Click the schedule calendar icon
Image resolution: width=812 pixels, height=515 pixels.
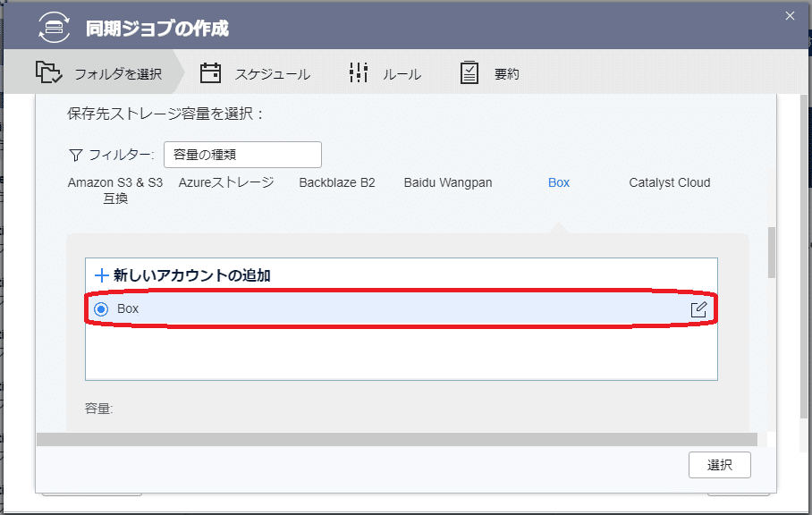point(210,73)
